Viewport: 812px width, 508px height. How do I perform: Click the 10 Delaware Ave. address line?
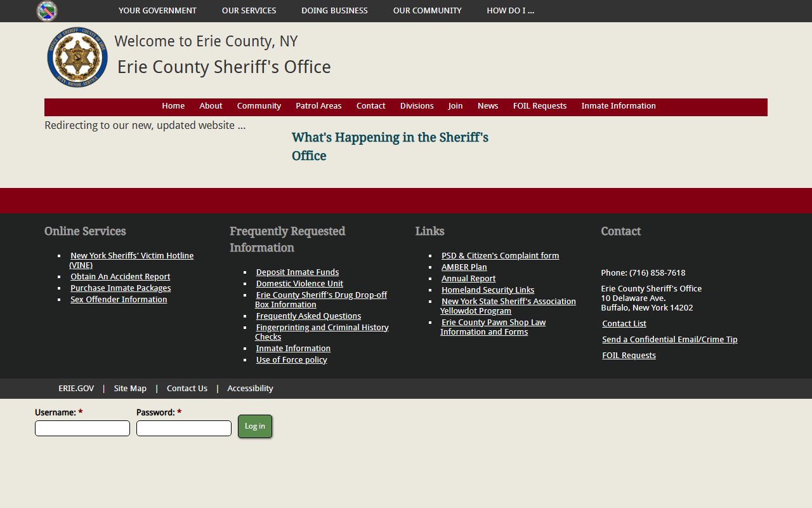tap(633, 298)
